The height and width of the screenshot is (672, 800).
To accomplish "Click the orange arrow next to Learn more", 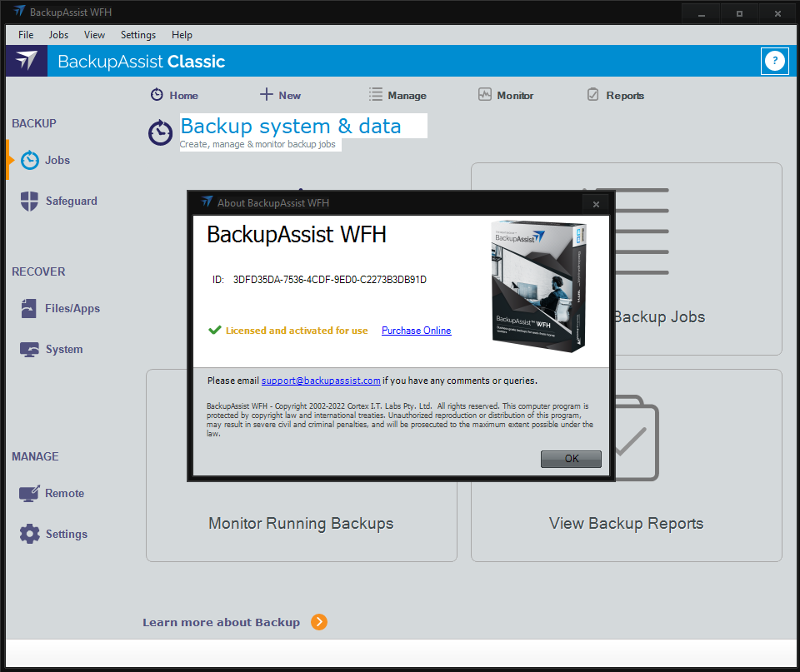I will (319, 622).
